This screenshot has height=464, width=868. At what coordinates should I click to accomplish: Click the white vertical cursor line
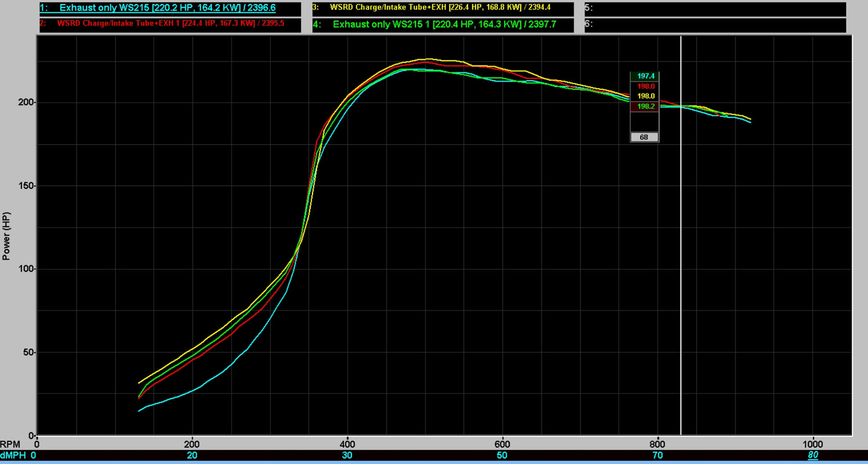[x=682, y=232]
